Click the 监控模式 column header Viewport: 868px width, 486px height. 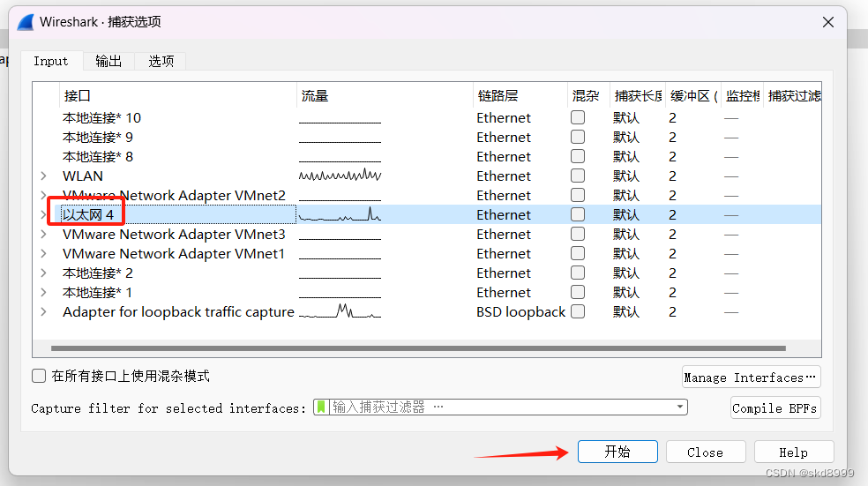tap(743, 96)
